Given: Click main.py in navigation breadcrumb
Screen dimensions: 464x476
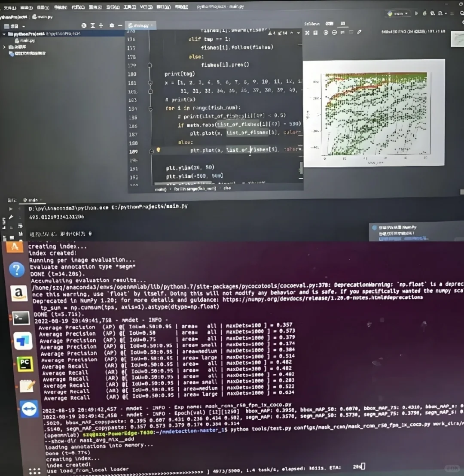Looking at the screenshot, I should coord(43,17).
